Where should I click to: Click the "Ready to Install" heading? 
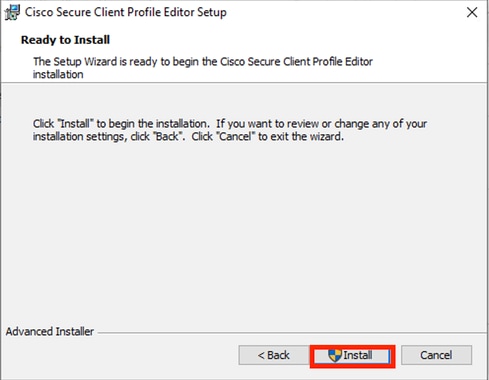65,40
